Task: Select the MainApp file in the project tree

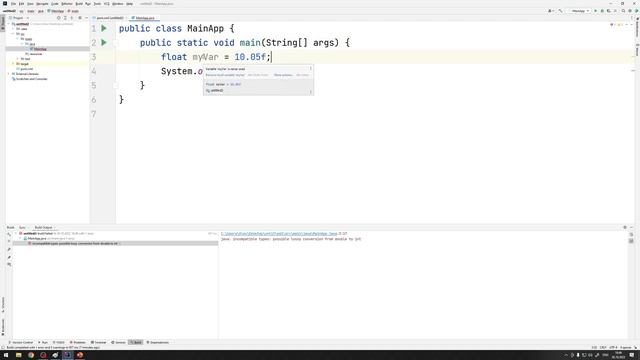Action: coord(40,49)
